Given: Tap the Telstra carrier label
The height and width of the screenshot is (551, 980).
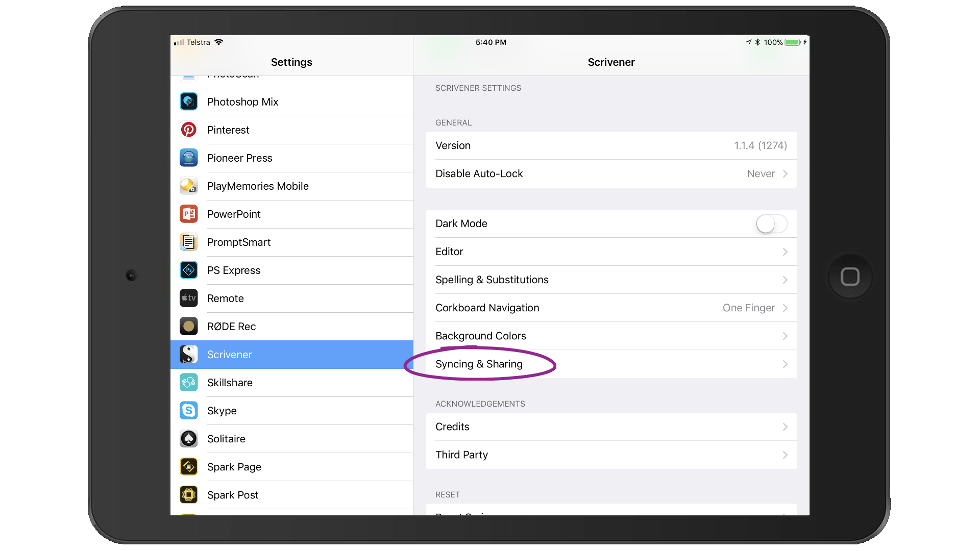Looking at the screenshot, I should pos(198,42).
